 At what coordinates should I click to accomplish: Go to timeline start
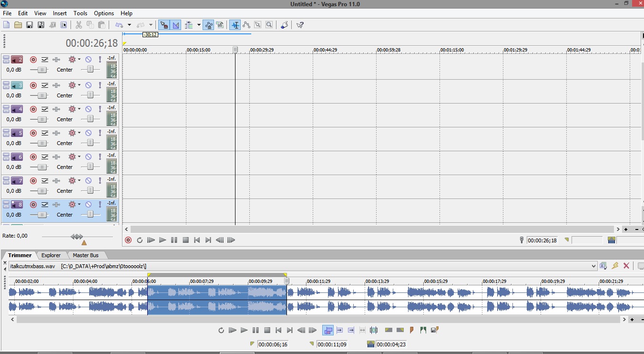197,240
